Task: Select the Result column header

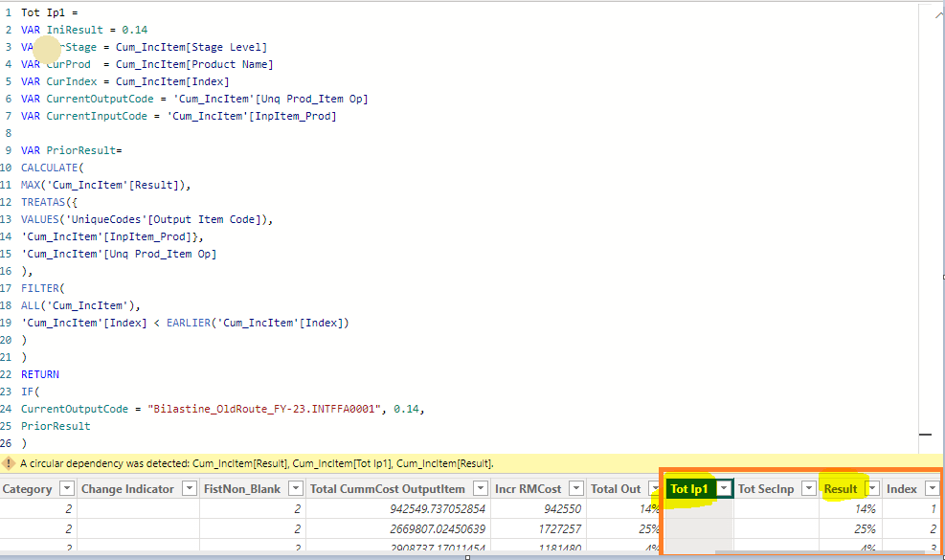Action: point(840,489)
